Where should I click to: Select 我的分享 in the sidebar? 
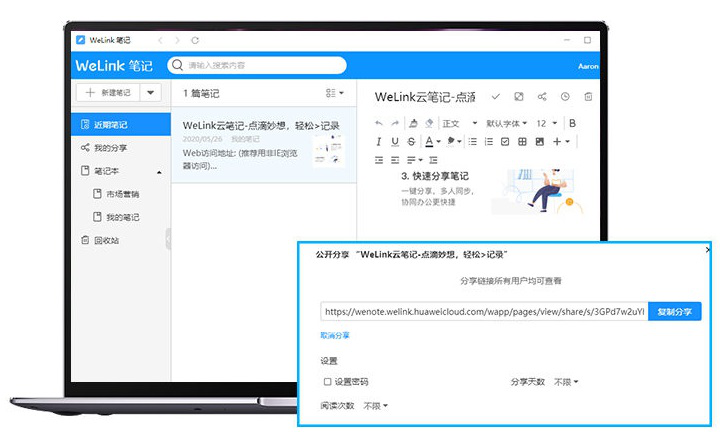pyautogui.click(x=121, y=148)
